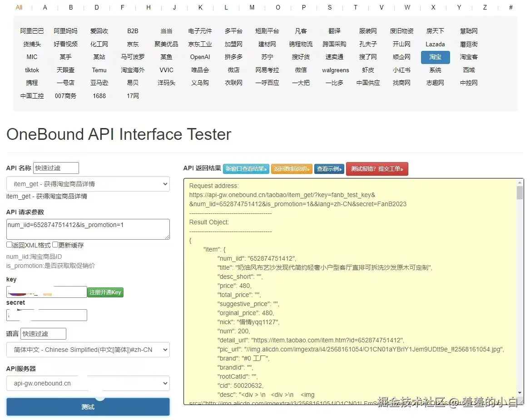Edit the API request parameters textarea
The height and width of the screenshot is (420, 530).
pyautogui.click(x=88, y=229)
